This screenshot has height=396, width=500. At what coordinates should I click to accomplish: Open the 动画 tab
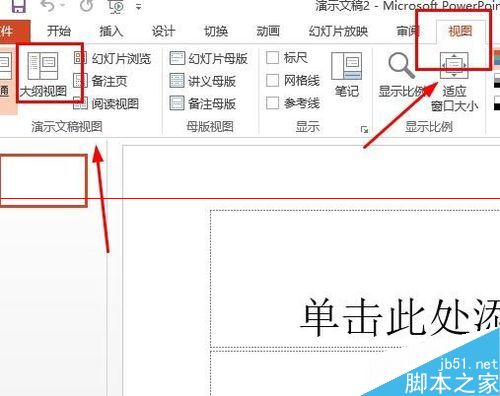coord(268,31)
